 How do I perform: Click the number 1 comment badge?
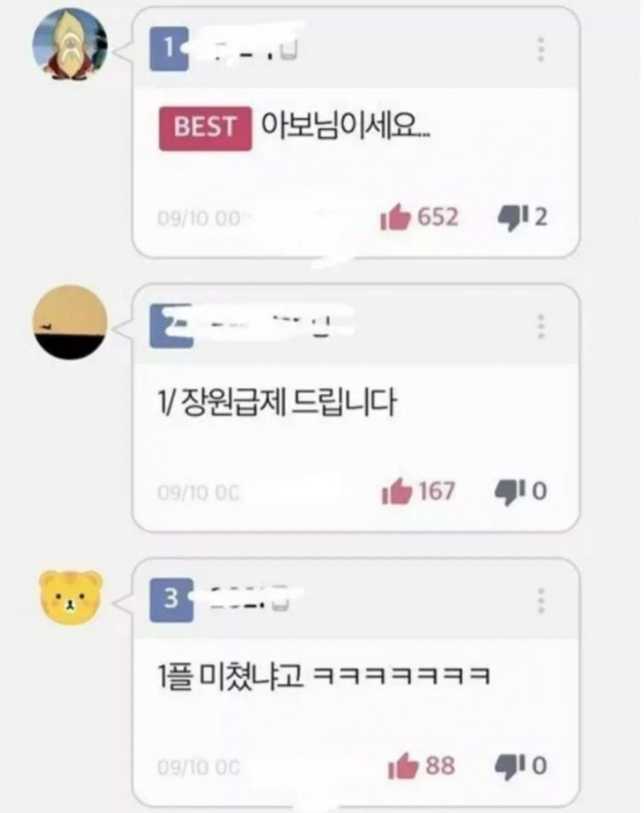pos(169,49)
